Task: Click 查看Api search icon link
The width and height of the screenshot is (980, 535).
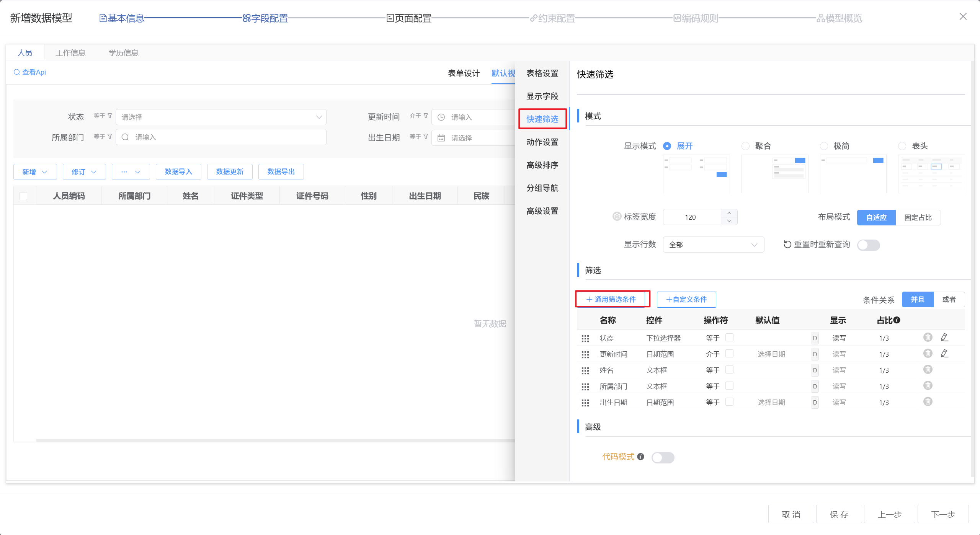Action: coord(30,72)
